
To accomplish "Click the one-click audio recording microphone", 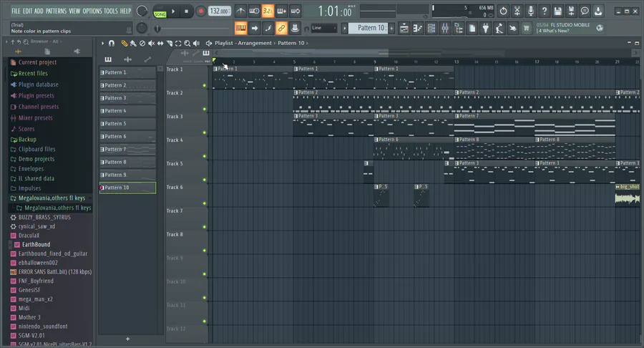I will [x=531, y=11].
